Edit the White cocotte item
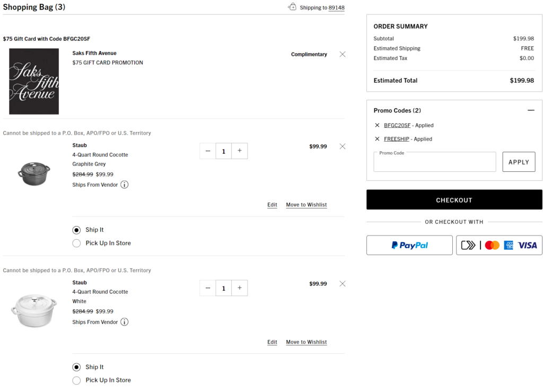Image resolution: width=543 pixels, height=392 pixels. click(x=272, y=342)
